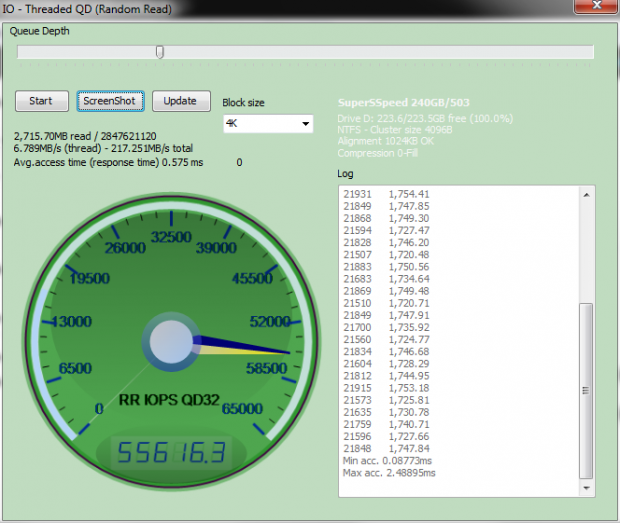Select log row 21604 1,728.29
This screenshot has height=523, width=620.
pos(386,364)
